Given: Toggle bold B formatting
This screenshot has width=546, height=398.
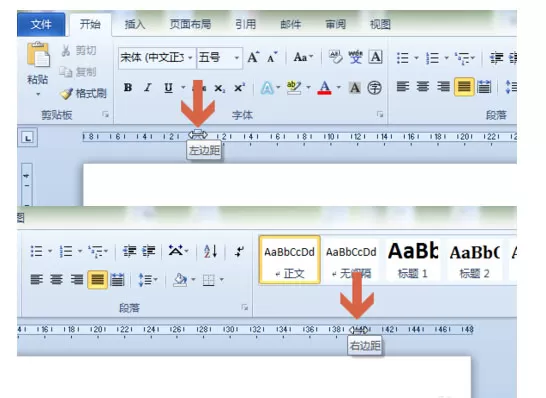Looking at the screenshot, I should point(128,87).
